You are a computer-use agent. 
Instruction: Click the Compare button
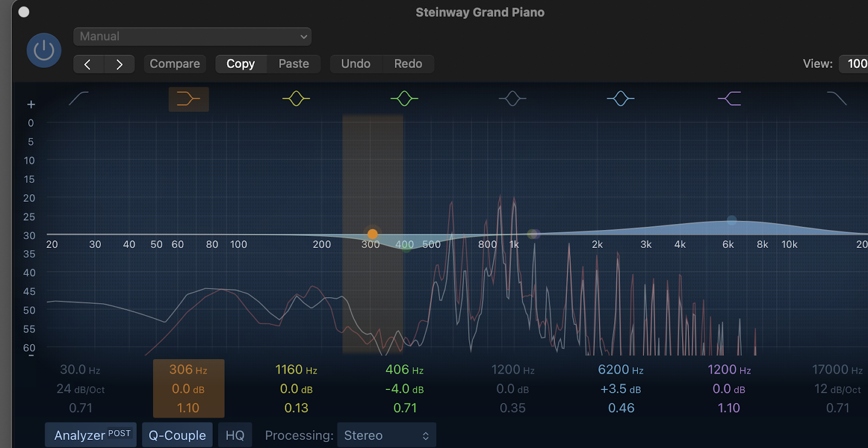[x=175, y=64]
